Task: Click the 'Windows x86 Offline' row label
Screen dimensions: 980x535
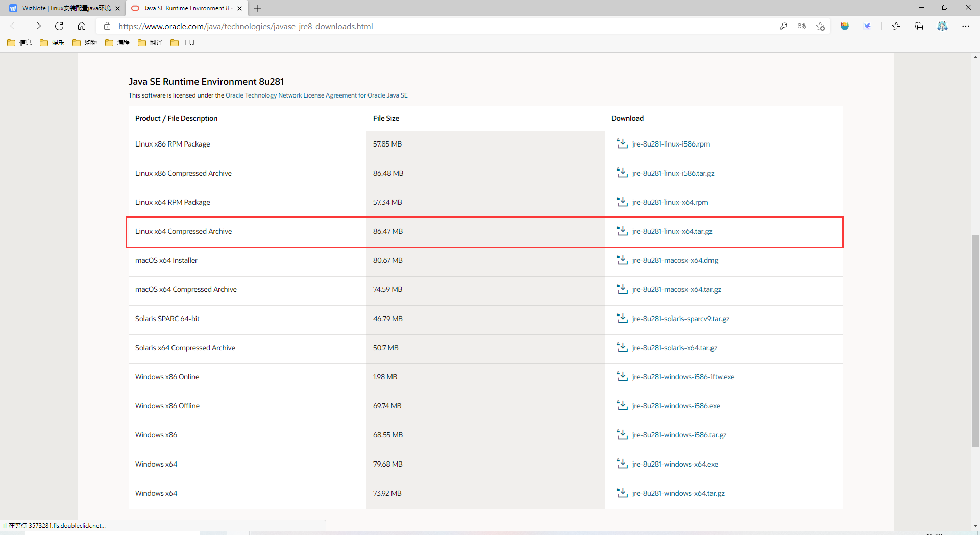Action: [x=167, y=406]
